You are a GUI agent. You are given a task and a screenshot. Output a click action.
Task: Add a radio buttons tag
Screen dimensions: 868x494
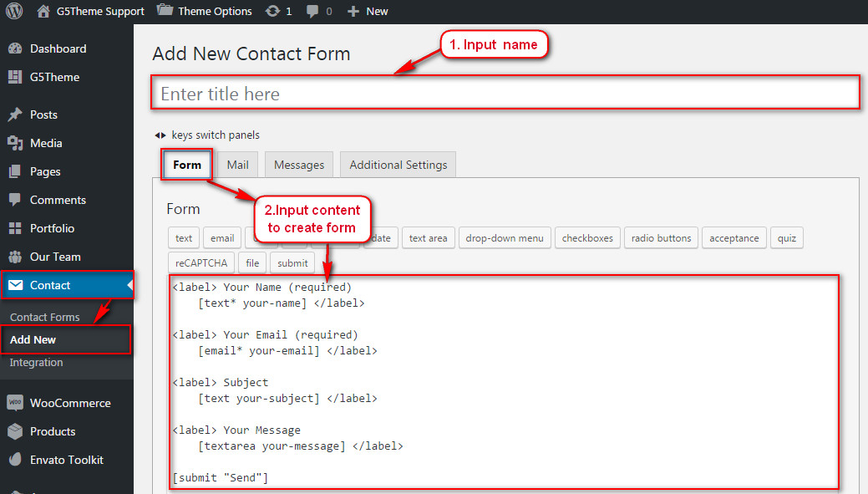click(x=661, y=238)
